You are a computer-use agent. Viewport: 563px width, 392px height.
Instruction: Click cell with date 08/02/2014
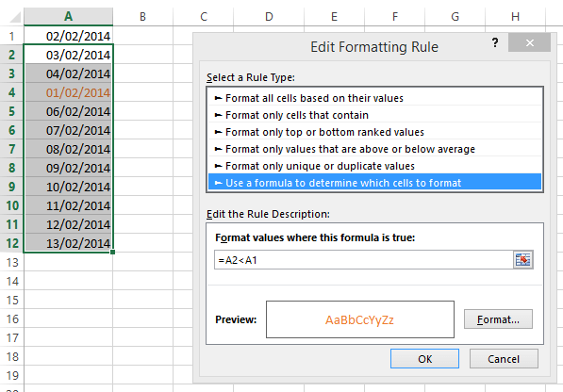(68, 149)
